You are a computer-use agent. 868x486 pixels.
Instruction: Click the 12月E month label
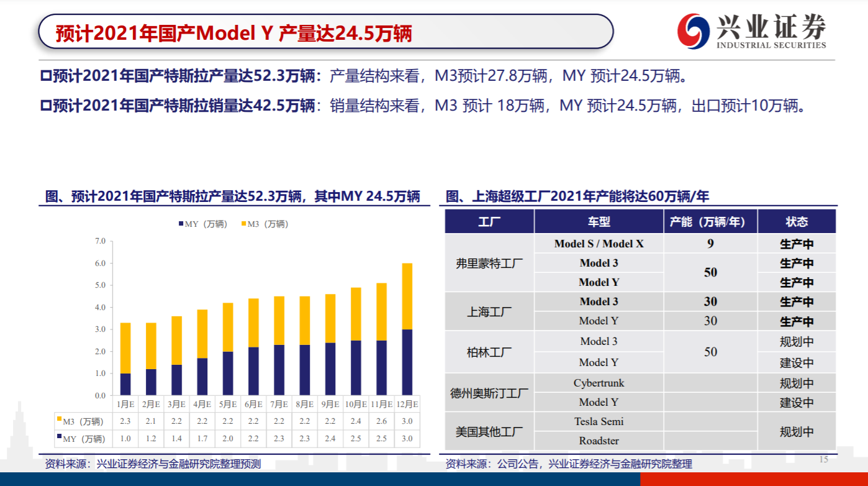pyautogui.click(x=407, y=404)
